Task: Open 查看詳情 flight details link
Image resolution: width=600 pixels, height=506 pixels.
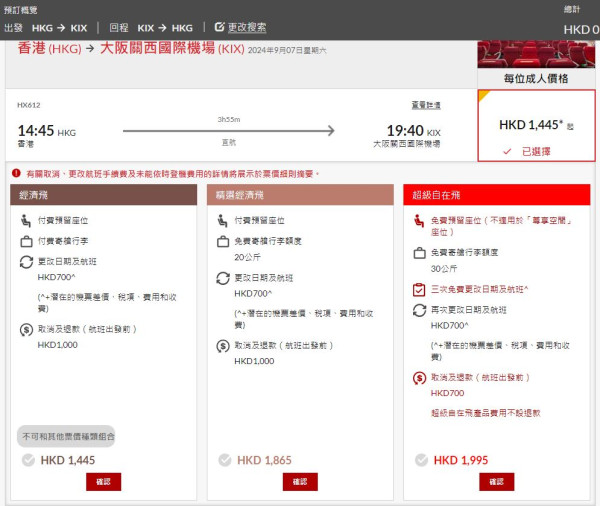Action: pos(426,105)
